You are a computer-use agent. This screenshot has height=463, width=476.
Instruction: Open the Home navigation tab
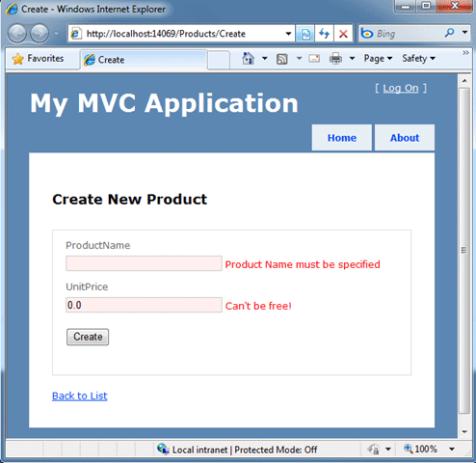pyautogui.click(x=342, y=138)
